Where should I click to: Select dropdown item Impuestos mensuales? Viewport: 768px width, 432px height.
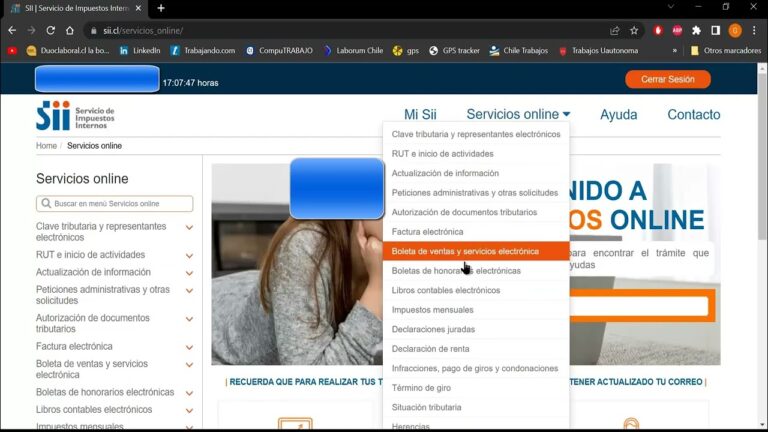click(476, 310)
